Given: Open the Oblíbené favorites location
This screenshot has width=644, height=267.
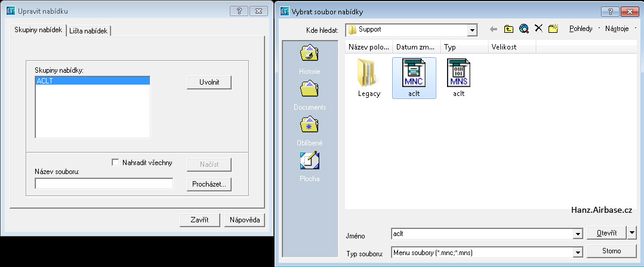Looking at the screenshot, I should (x=310, y=132).
